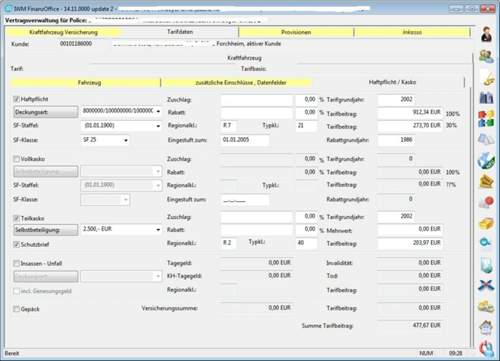Select the Haftpflicht / Kasko sub-tab
The image size is (500, 361).
[392, 82]
